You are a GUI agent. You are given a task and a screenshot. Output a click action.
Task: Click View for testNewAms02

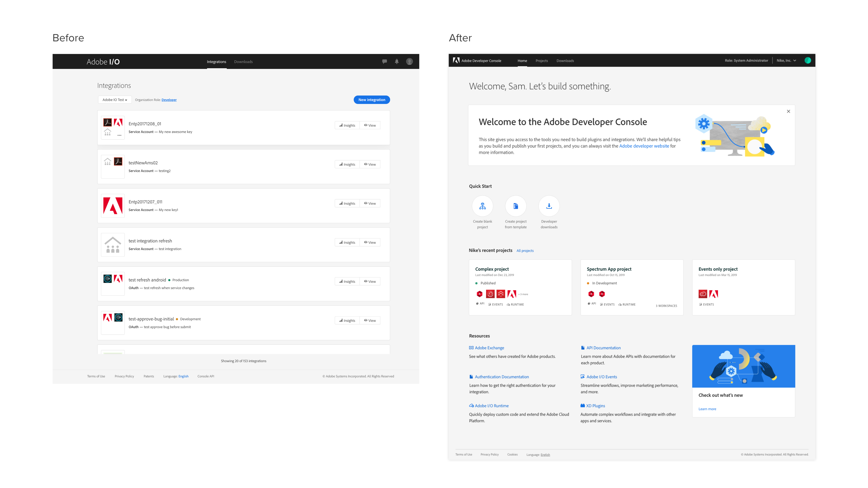tap(370, 164)
